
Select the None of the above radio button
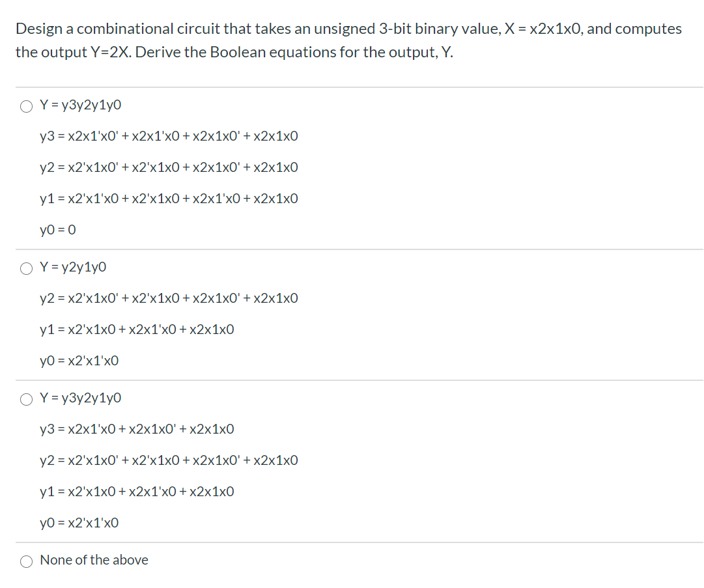click(x=26, y=561)
